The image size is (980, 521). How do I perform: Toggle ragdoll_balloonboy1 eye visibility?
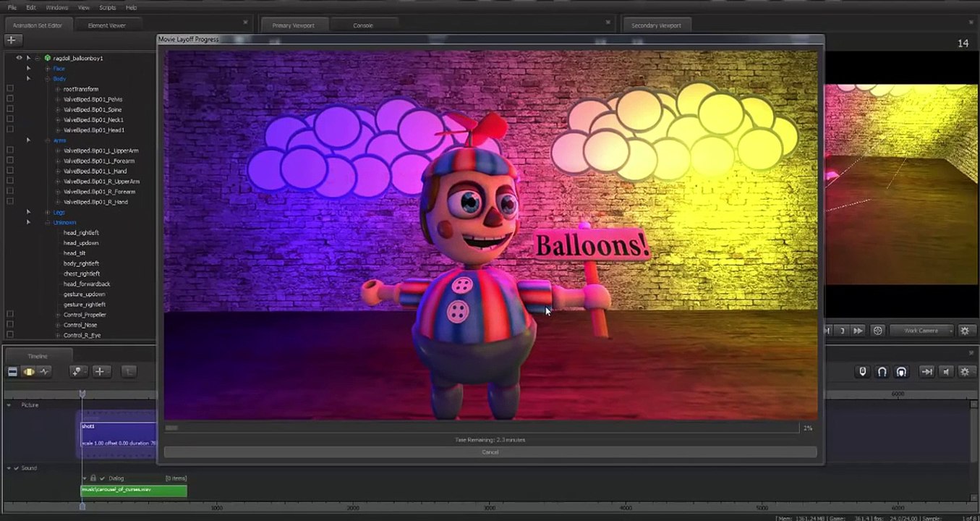pyautogui.click(x=19, y=58)
